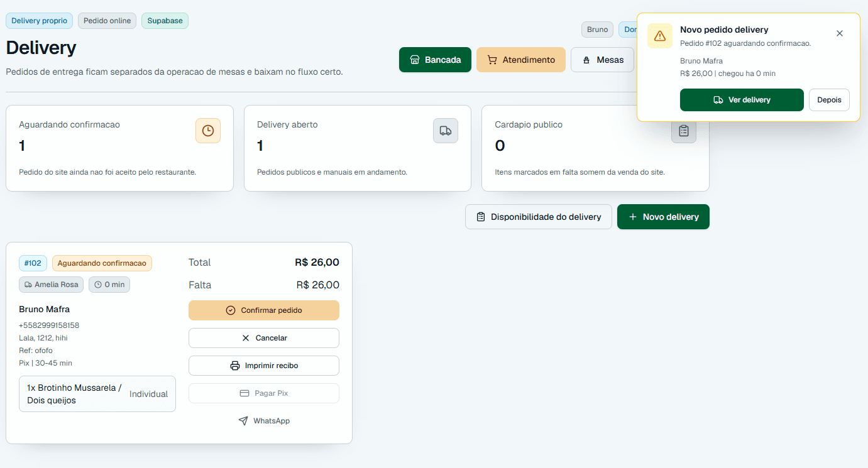Click customer name Bruno Mafra in order card
Viewport: 868px width, 468px height.
[x=45, y=309]
